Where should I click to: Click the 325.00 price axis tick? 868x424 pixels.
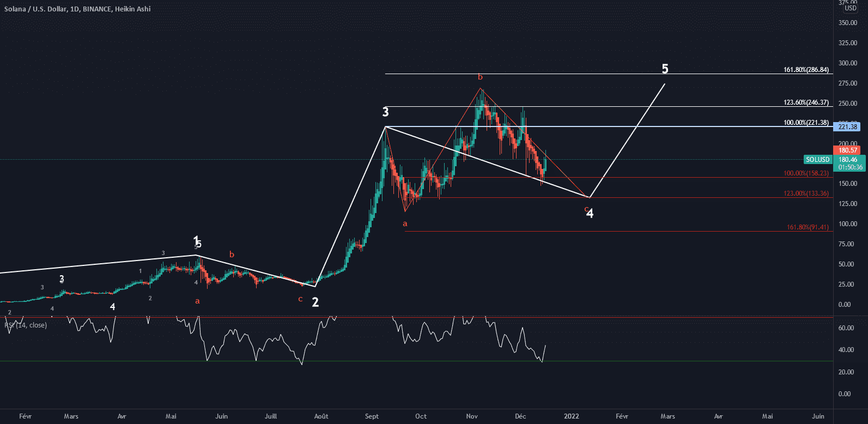pyautogui.click(x=848, y=43)
